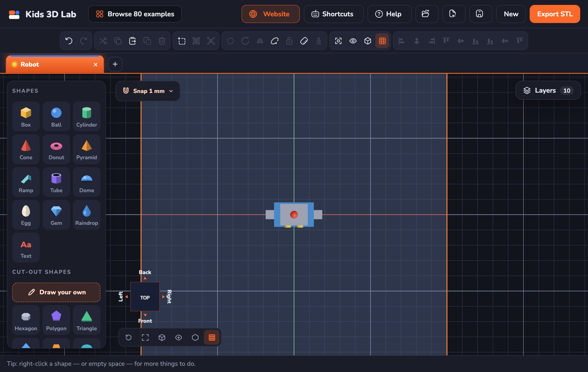
Task: Open the Help menu
Action: pos(389,14)
